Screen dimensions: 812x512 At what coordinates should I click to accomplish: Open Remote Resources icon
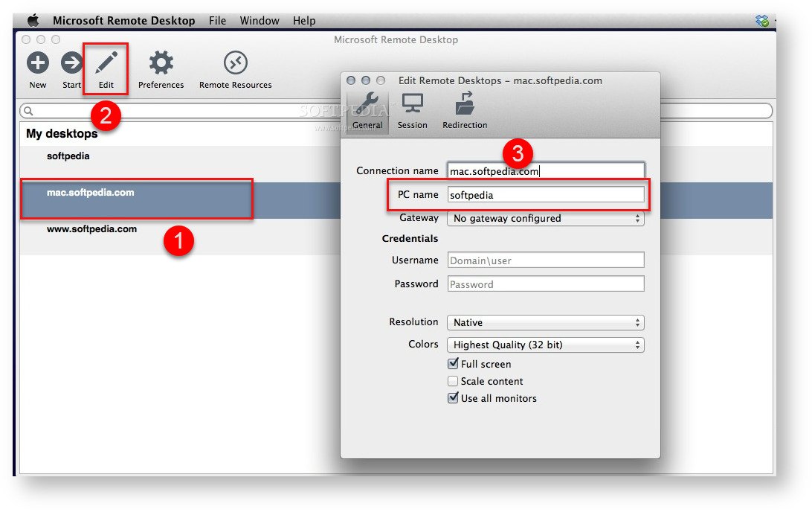coord(235,63)
